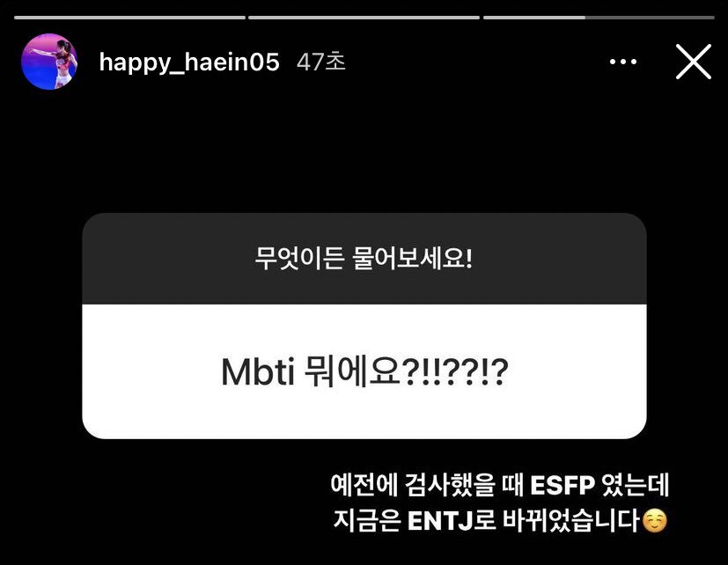Select the bold ESFP text
This screenshot has width=728, height=565.
(x=563, y=486)
